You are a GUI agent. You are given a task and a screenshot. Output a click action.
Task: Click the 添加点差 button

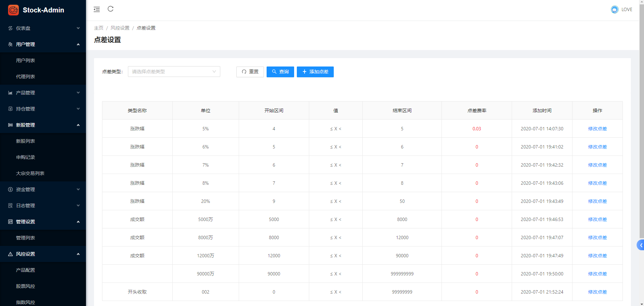315,72
